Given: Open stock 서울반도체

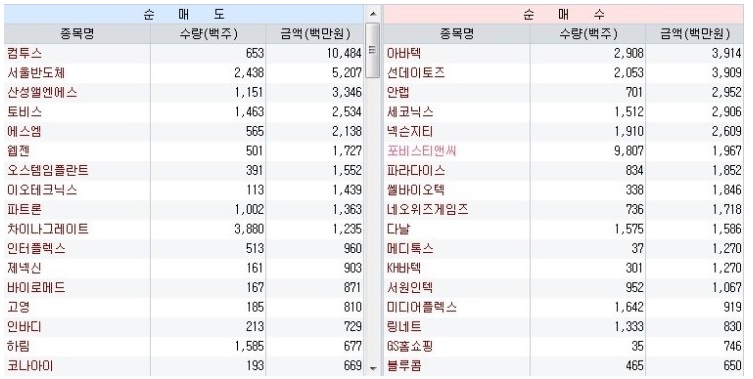Looking at the screenshot, I should [36, 73].
